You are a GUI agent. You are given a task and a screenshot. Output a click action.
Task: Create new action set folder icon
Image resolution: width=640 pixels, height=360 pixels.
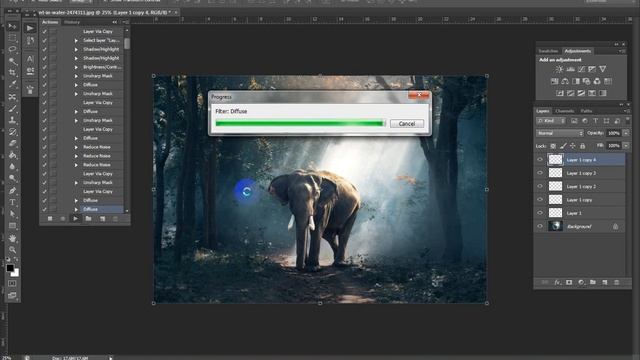tap(88, 219)
